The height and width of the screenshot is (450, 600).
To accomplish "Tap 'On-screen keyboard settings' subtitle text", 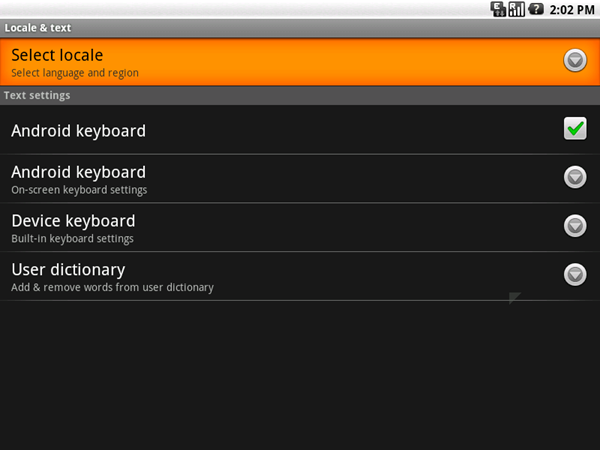I will click(79, 190).
